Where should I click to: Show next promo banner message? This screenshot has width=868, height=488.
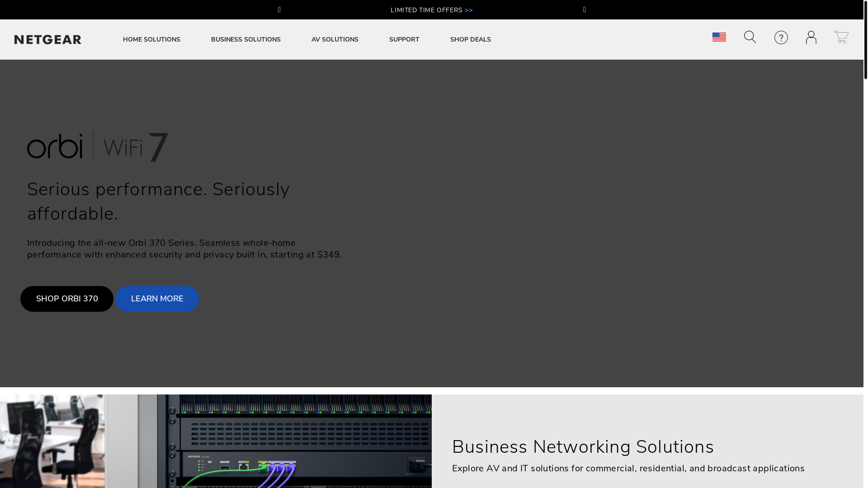pyautogui.click(x=585, y=10)
